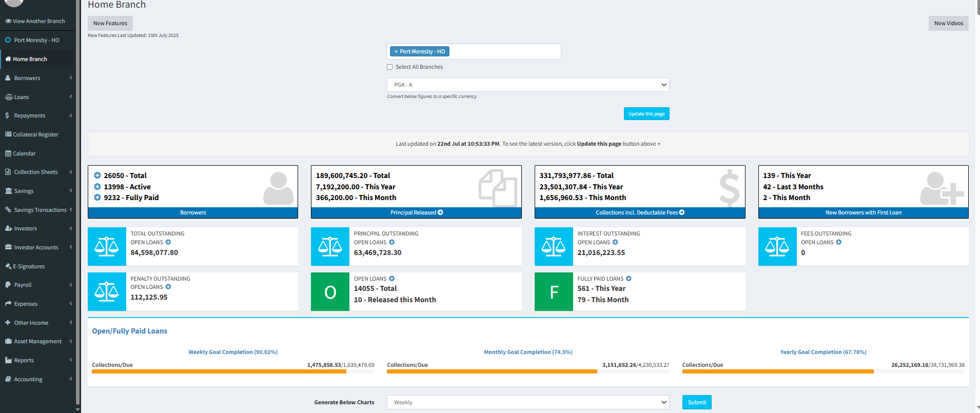Click inside the branch selection input field
The width and height of the screenshot is (980, 413).
click(504, 52)
